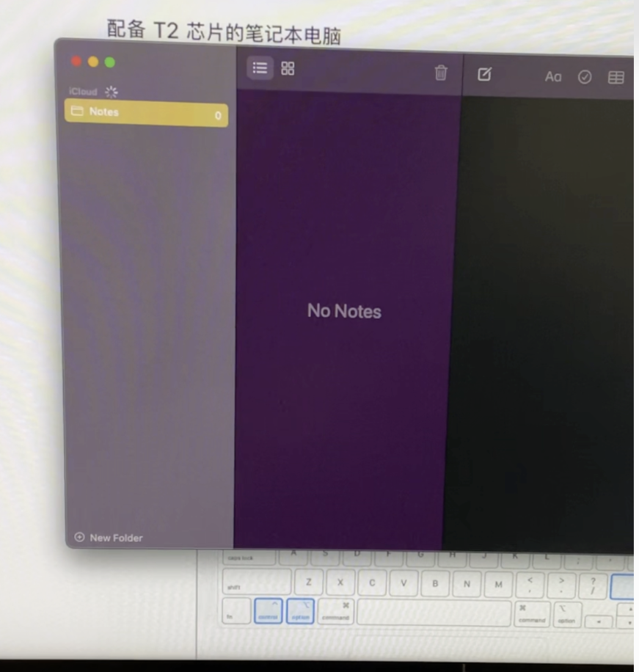Click the plus icon beside New Folder

click(79, 537)
